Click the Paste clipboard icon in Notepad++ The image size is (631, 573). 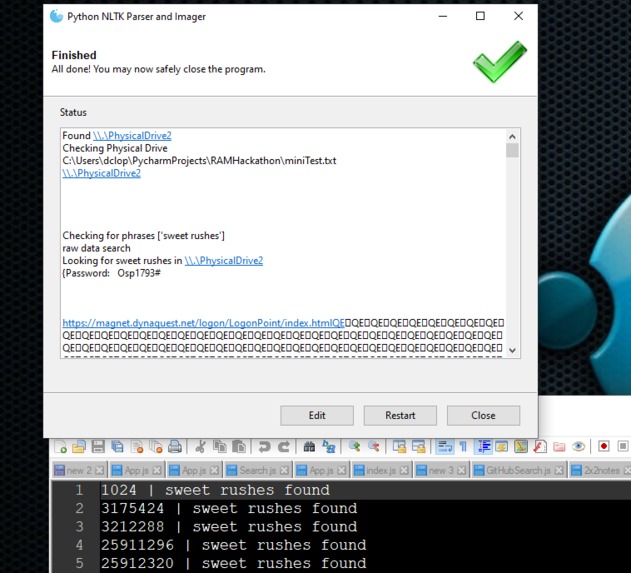pyautogui.click(x=239, y=447)
